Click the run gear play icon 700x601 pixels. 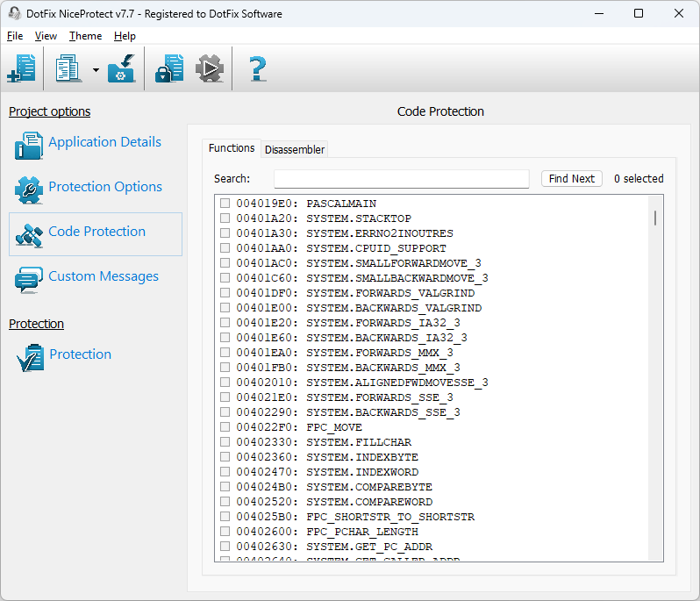(x=210, y=68)
